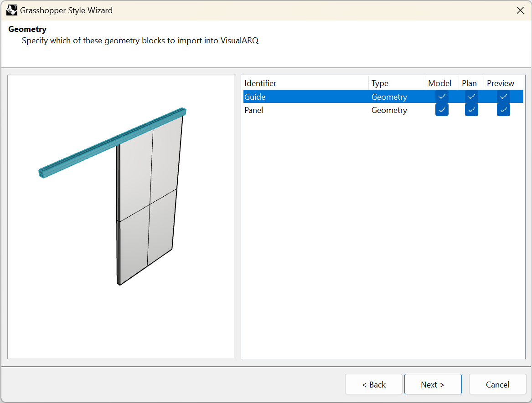Click the blue guide rail in the preview

(x=112, y=143)
